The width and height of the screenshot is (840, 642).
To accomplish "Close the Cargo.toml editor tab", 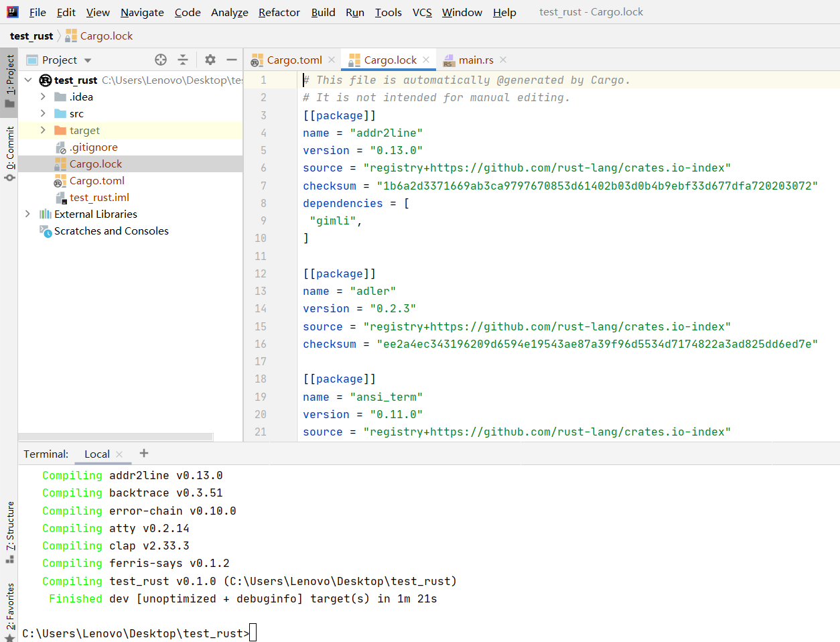I will point(332,60).
